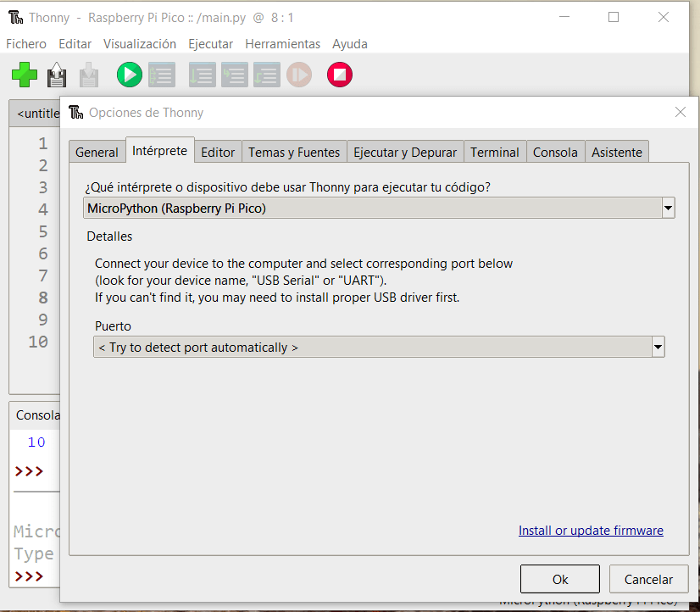Screen dimensions: 700x612
Task: Click the green plus New file icon
Action: (x=25, y=75)
